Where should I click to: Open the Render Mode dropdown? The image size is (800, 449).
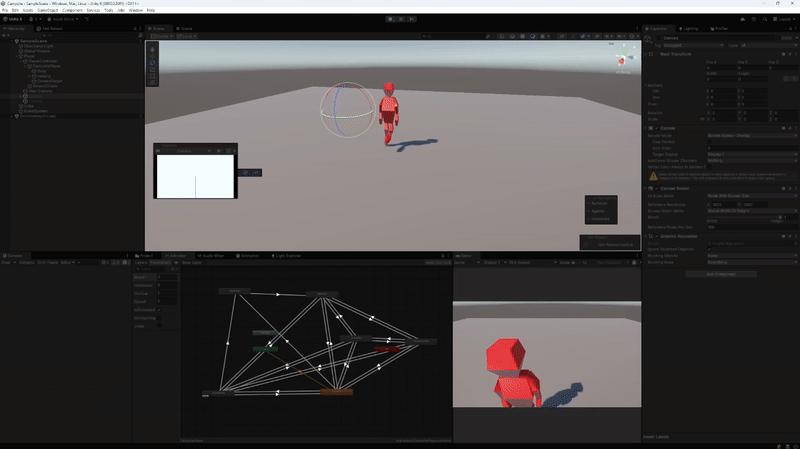(752, 136)
